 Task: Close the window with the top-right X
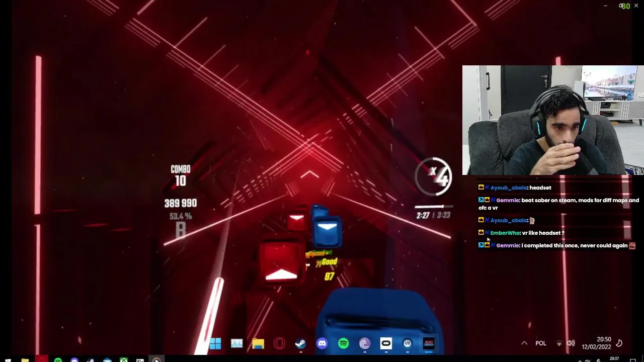click(636, 6)
